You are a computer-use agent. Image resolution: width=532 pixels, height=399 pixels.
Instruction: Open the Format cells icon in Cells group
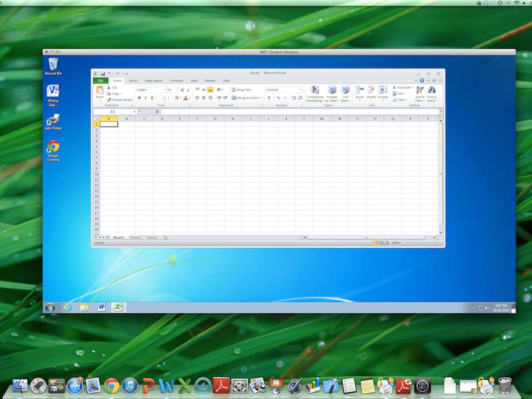click(x=383, y=90)
